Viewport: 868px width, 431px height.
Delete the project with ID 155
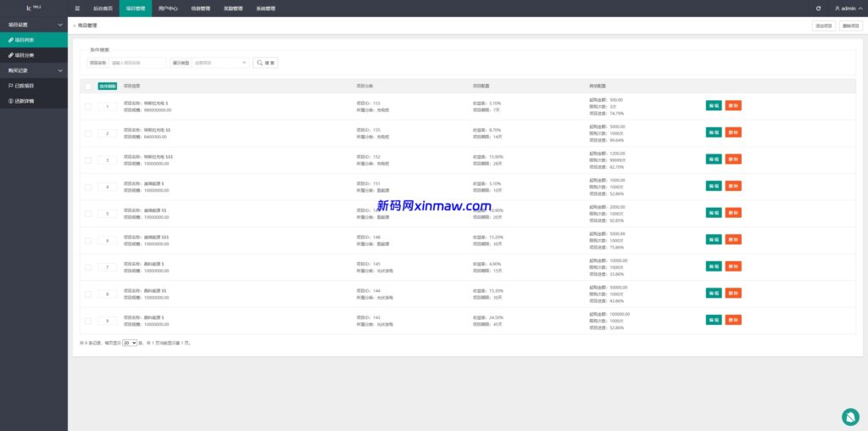pyautogui.click(x=733, y=132)
